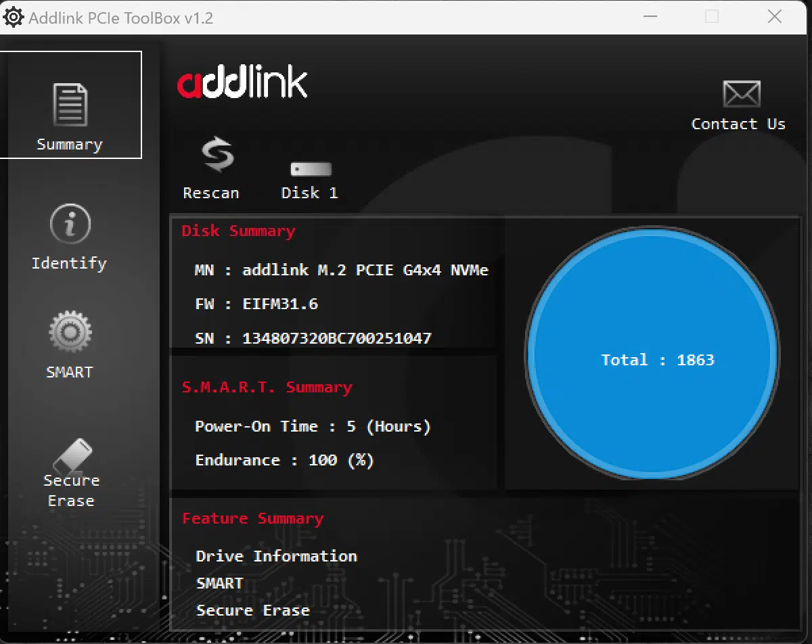Click the Contact Us label
This screenshot has height=644, width=812.
[x=738, y=123]
